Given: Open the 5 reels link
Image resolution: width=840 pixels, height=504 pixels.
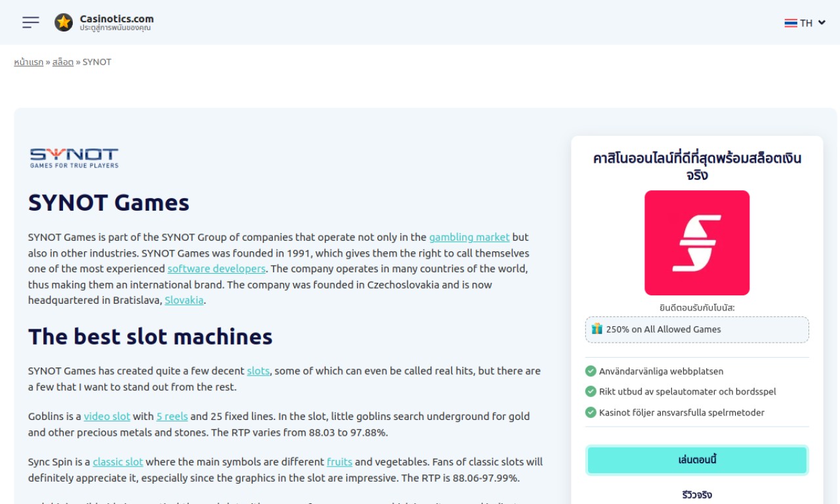Looking at the screenshot, I should click(172, 416).
